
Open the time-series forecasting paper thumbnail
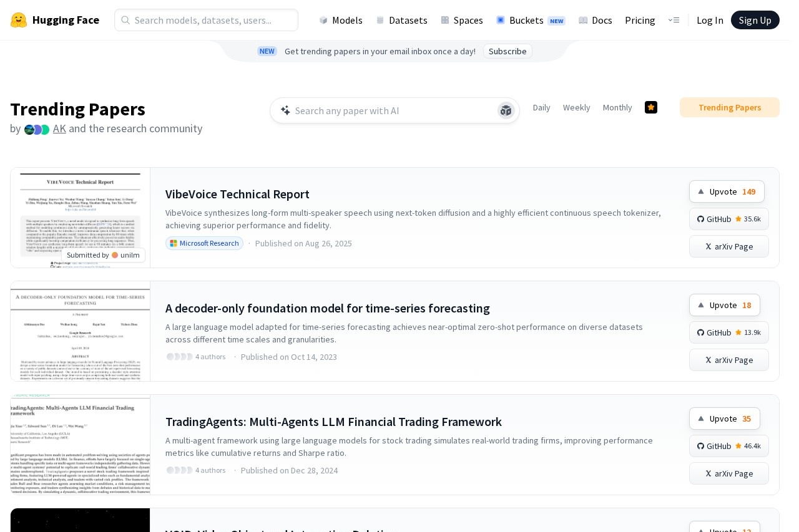pyautogui.click(x=80, y=331)
